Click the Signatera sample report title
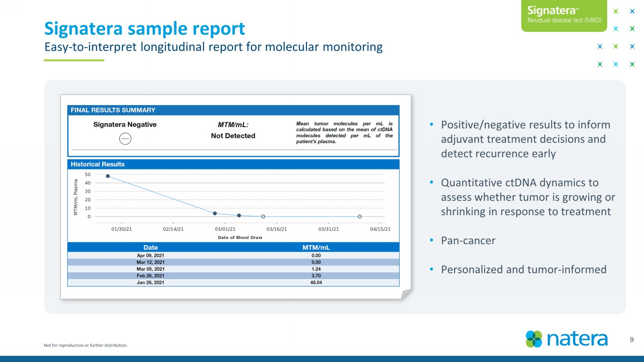 point(145,29)
